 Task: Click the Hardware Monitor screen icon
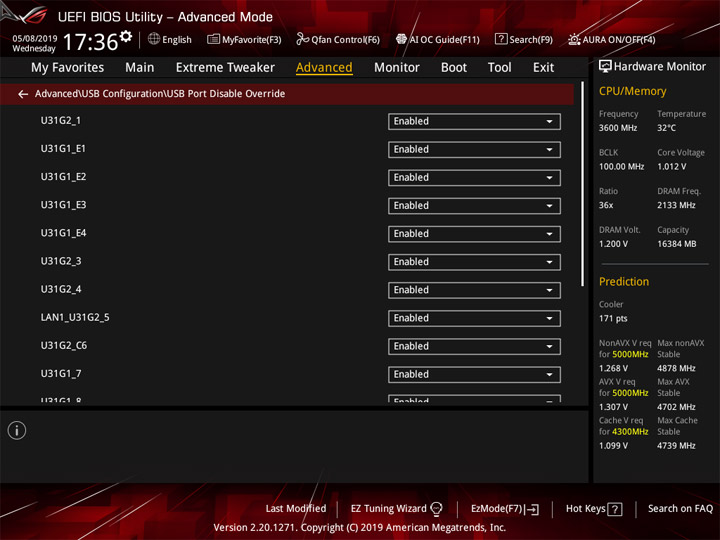[x=605, y=67]
